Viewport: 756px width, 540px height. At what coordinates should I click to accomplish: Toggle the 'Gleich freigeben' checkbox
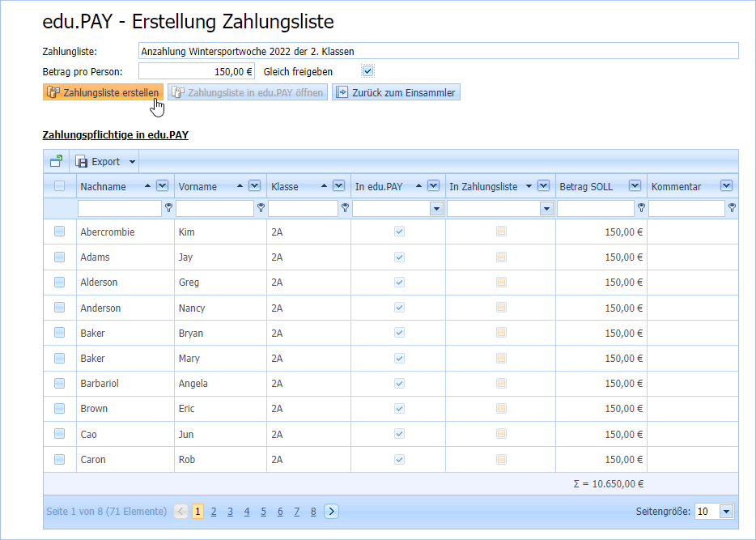(367, 71)
